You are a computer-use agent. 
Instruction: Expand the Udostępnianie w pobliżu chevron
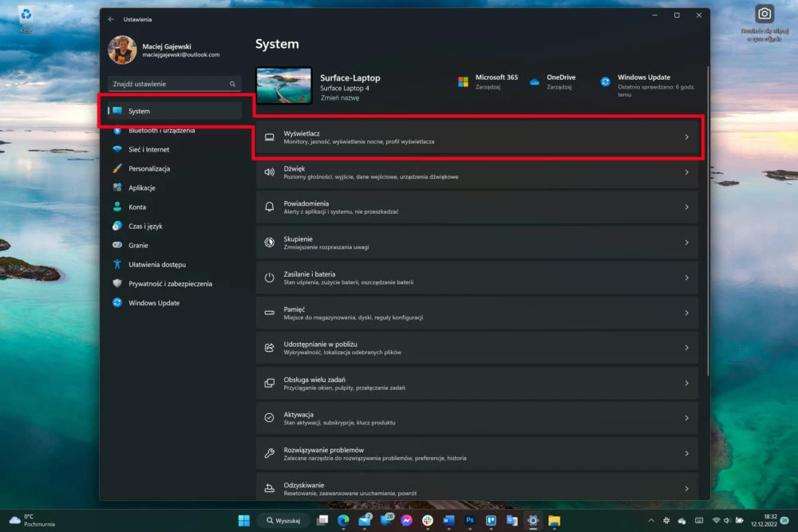[686, 348]
